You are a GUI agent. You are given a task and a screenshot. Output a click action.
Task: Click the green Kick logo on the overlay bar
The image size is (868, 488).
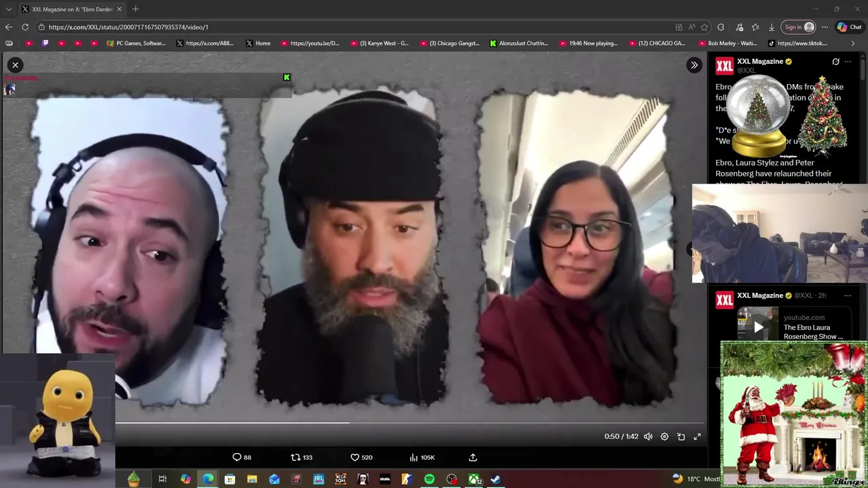tap(287, 77)
